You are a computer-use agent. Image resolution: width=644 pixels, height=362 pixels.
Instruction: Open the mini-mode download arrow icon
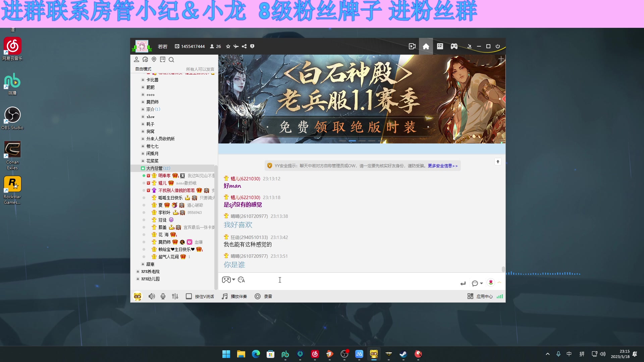470,46
